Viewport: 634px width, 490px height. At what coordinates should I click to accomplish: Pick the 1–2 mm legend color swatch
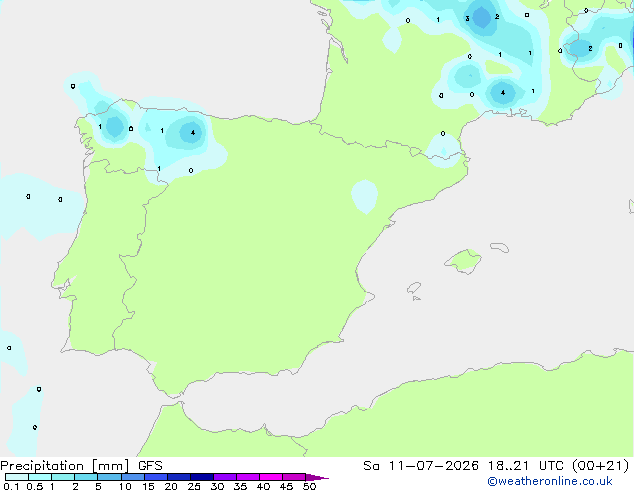63,477
